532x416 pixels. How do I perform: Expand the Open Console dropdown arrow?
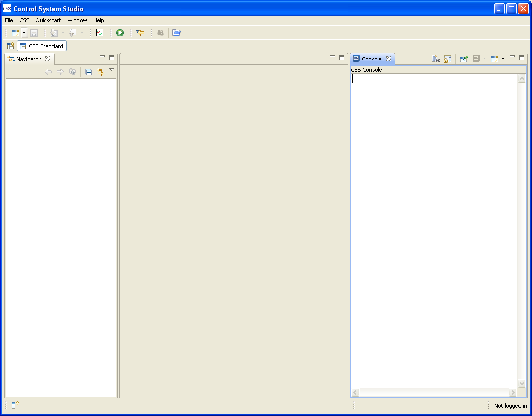pos(503,59)
